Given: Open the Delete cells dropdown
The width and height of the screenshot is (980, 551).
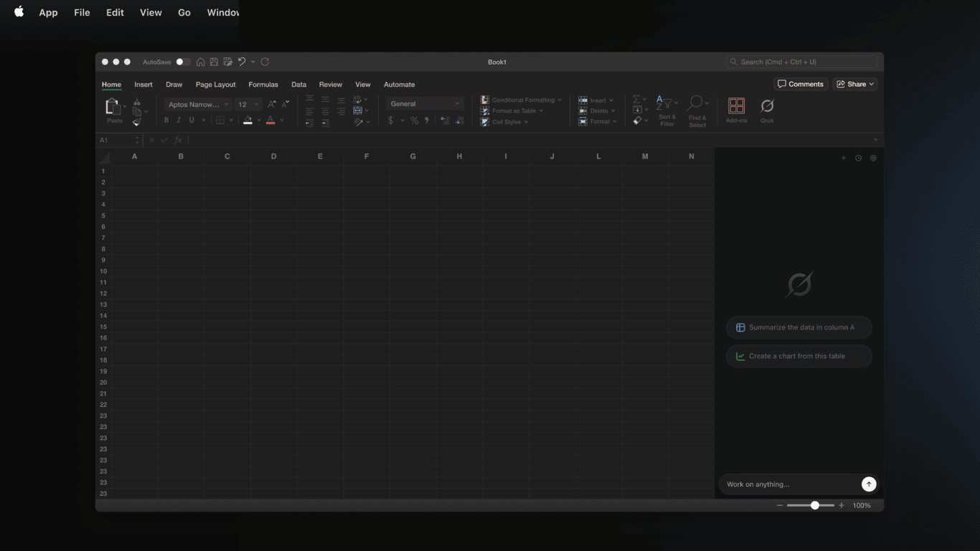Looking at the screenshot, I should tap(597, 111).
